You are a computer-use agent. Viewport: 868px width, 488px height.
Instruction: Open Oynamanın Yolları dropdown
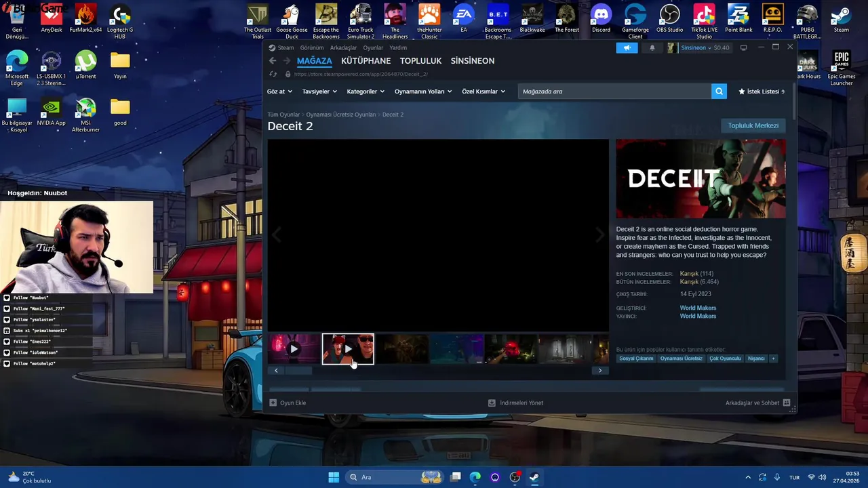pyautogui.click(x=423, y=91)
